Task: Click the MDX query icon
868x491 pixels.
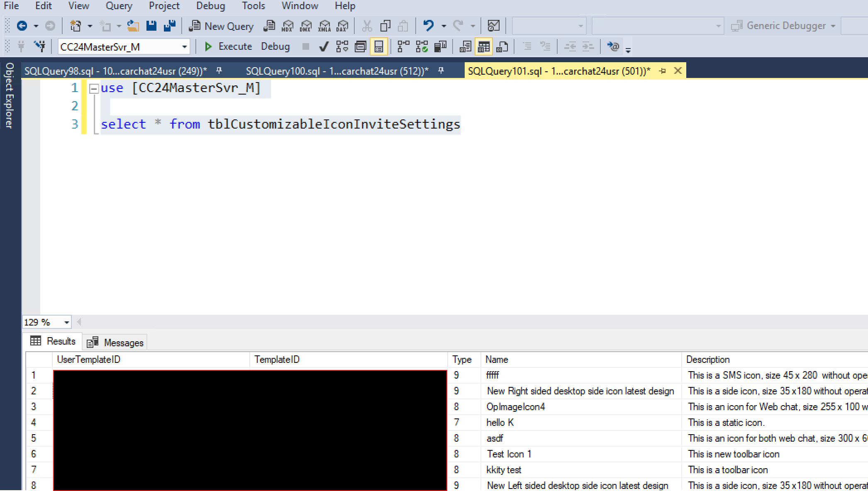Action: tap(287, 26)
